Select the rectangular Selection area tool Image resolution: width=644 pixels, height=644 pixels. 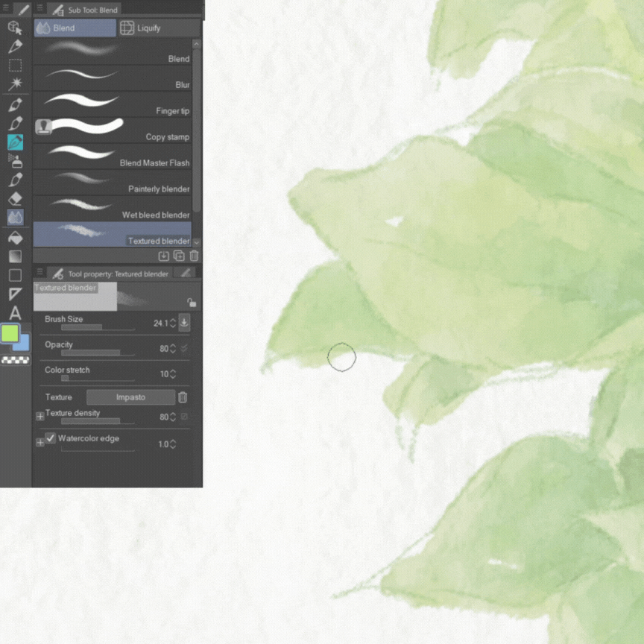15,66
